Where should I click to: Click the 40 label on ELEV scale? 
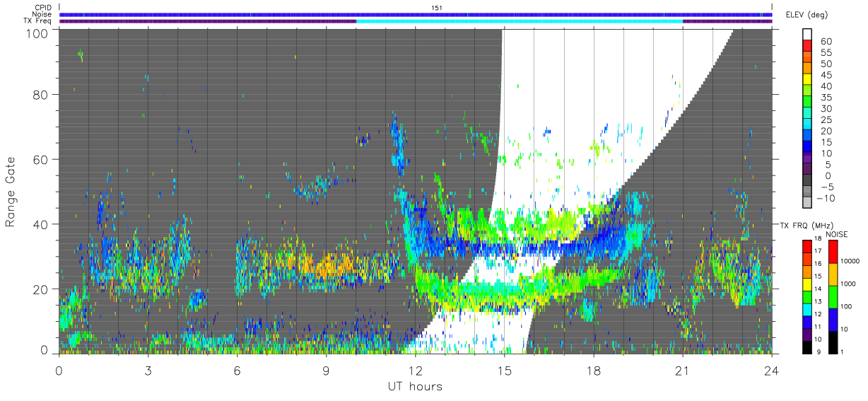click(825, 86)
